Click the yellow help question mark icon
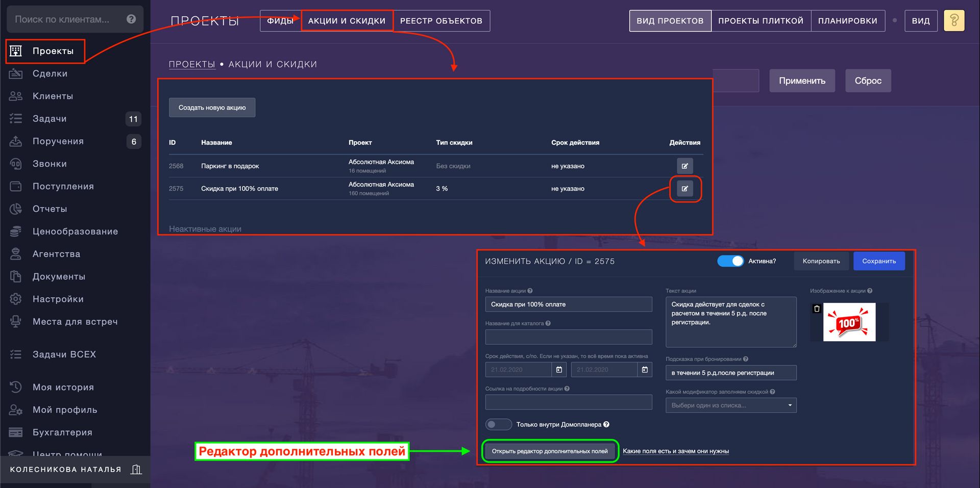 [x=953, y=21]
